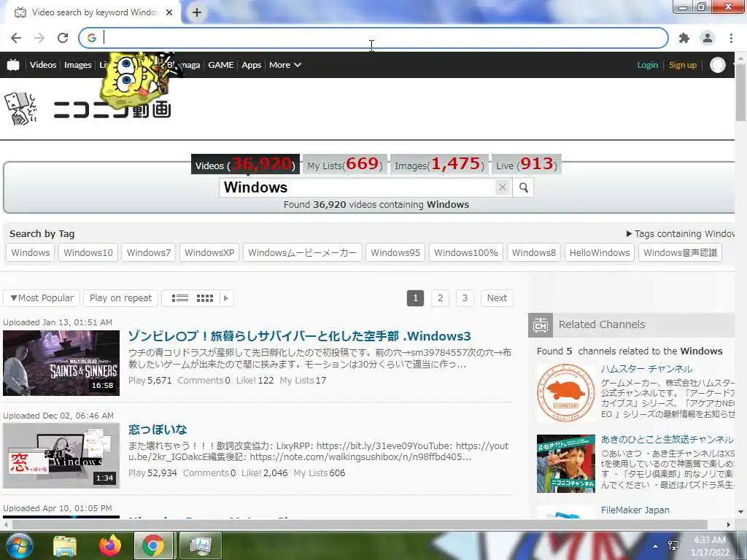Click the browser forward arrow
This screenshot has height=560, width=747.
(39, 38)
